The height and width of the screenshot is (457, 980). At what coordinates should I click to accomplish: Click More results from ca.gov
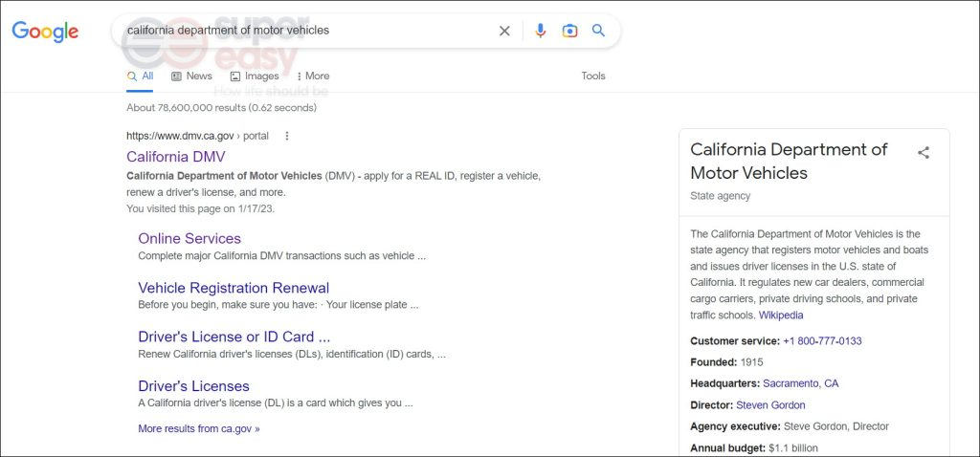pos(199,429)
